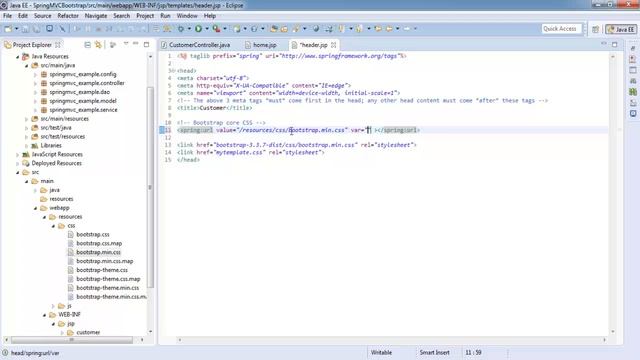Select bootstrap.min.css in the css folder
Screen dimensions: 640x360
(98, 253)
